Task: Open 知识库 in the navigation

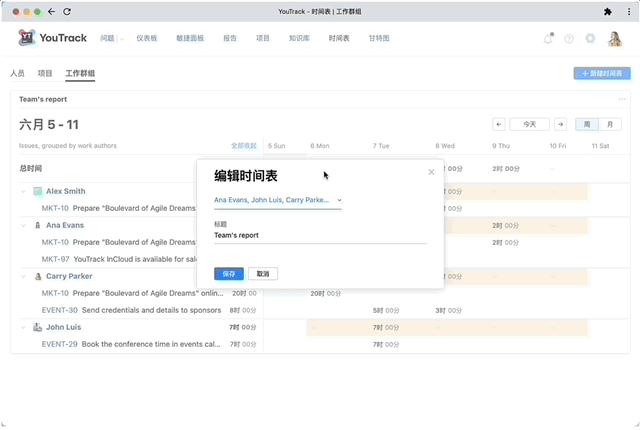Action: tap(299, 38)
